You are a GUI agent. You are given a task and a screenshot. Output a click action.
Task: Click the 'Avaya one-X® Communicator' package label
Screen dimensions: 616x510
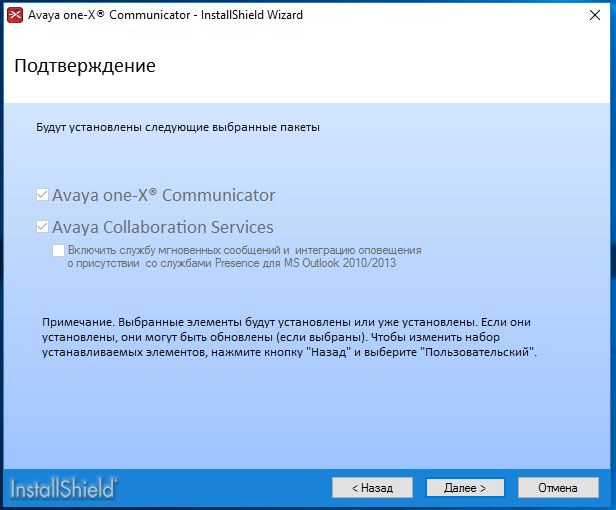click(x=163, y=195)
